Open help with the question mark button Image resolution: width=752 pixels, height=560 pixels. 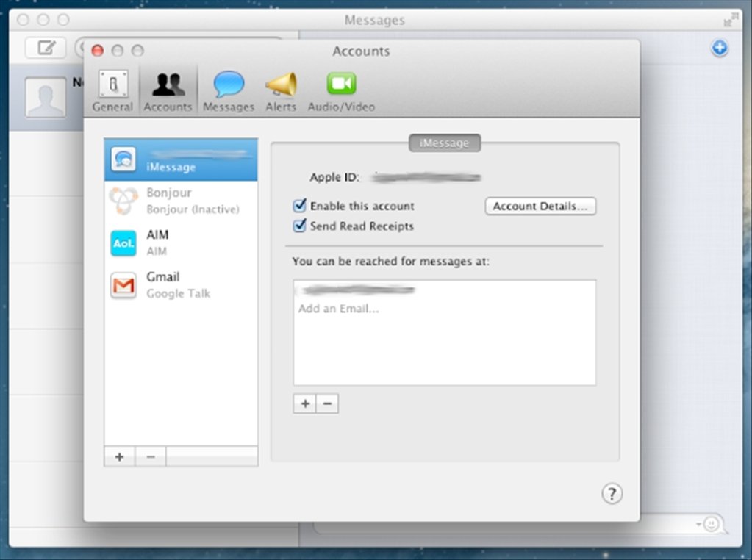click(x=612, y=493)
